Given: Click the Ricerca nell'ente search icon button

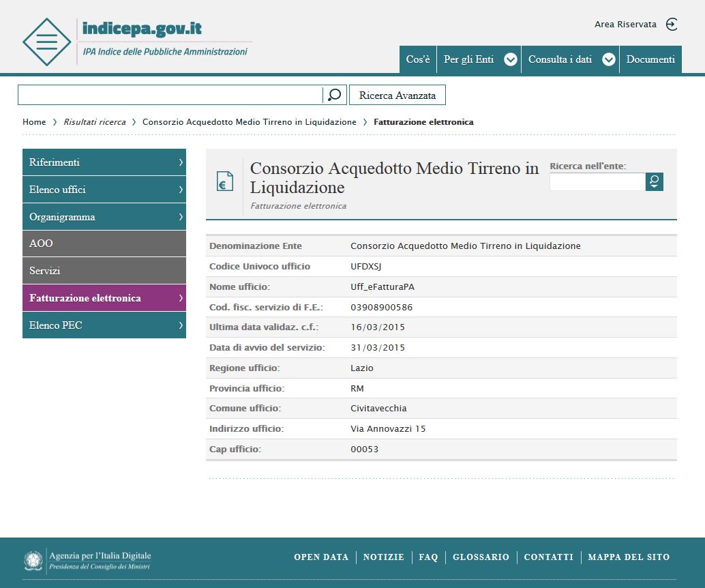Looking at the screenshot, I should (x=654, y=181).
